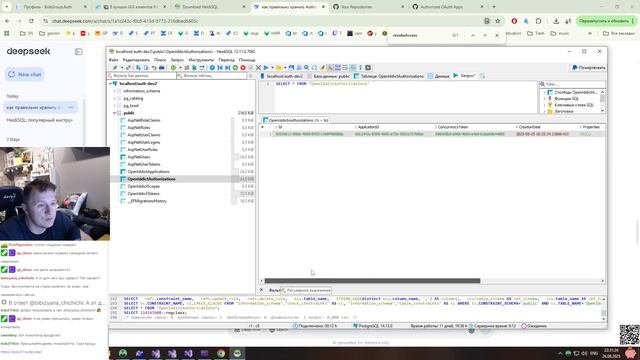
Task: Click the print icon in HeidiSQL toolbar
Action: click(162, 68)
